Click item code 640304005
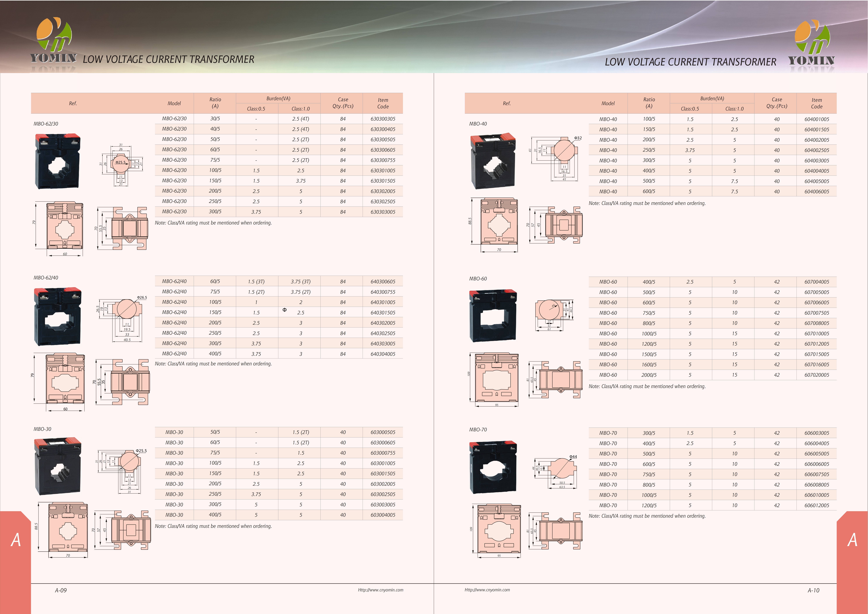Image resolution: width=868 pixels, height=614 pixels. [x=383, y=354]
